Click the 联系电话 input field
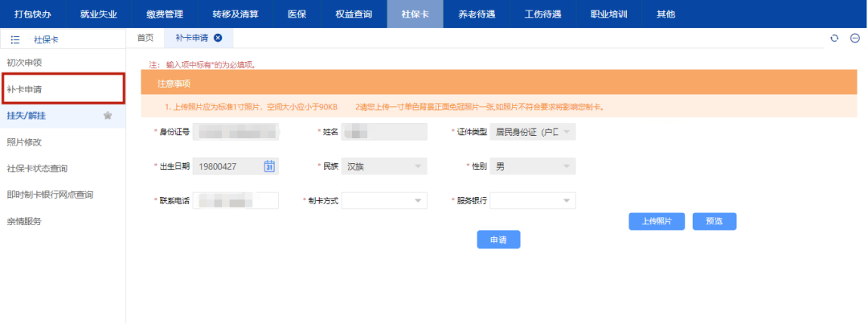The height and width of the screenshot is (324, 868). click(x=235, y=200)
